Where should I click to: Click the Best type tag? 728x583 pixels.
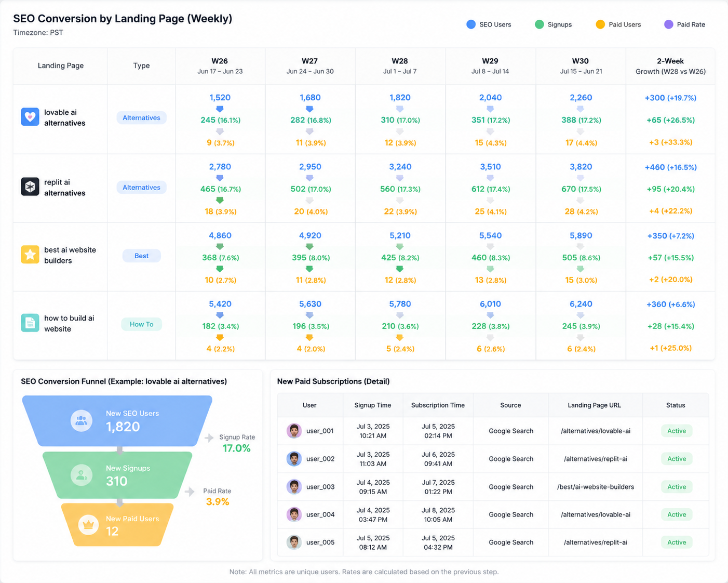tap(142, 256)
